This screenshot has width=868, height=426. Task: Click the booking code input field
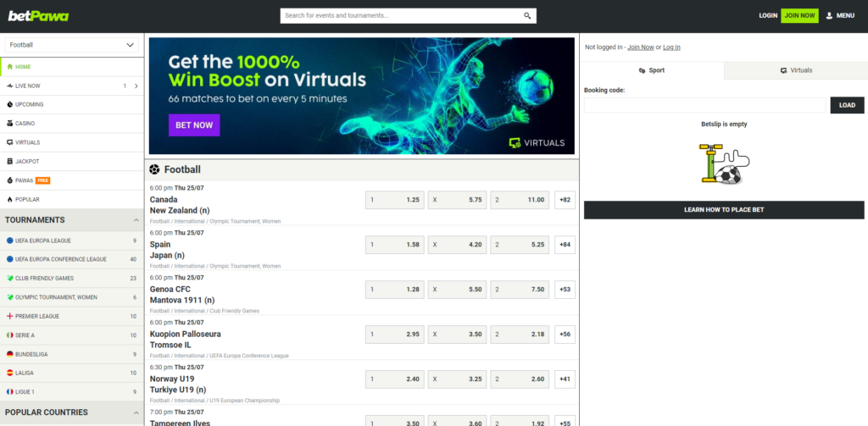[704, 105]
